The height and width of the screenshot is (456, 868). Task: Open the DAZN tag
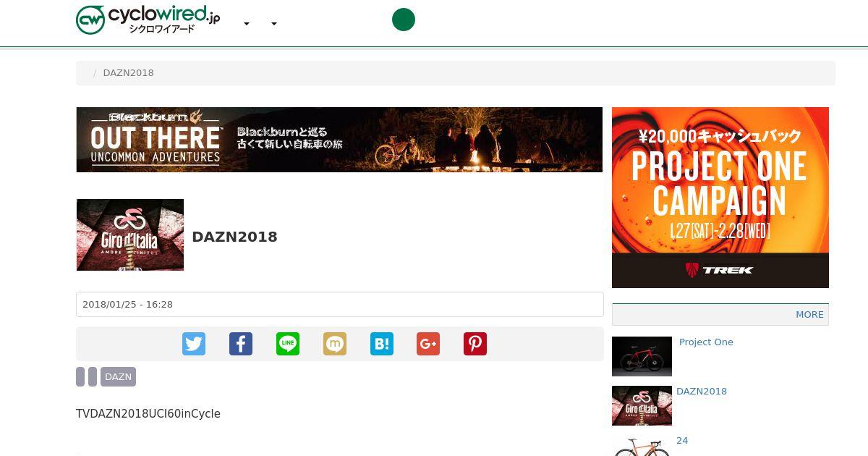[118, 377]
